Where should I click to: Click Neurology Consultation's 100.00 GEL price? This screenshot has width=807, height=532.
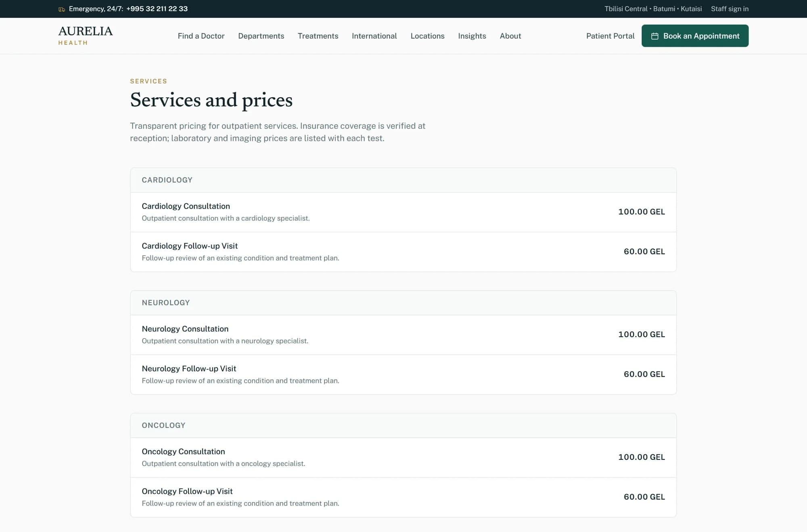(x=642, y=334)
